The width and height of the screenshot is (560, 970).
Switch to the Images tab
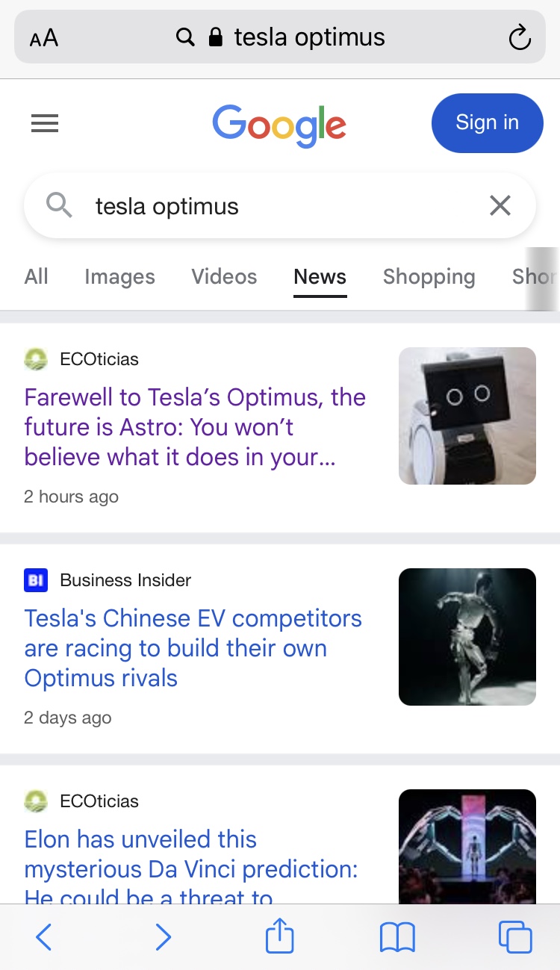119,277
